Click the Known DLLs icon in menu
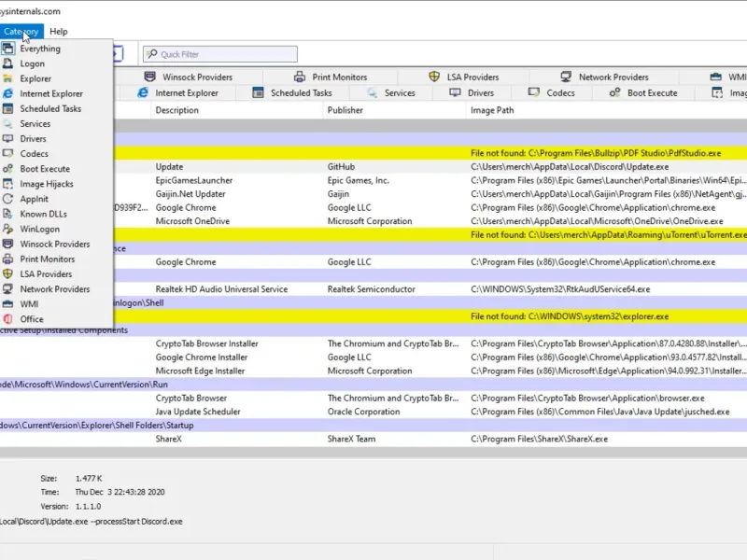The width and height of the screenshot is (747, 560). (x=8, y=214)
